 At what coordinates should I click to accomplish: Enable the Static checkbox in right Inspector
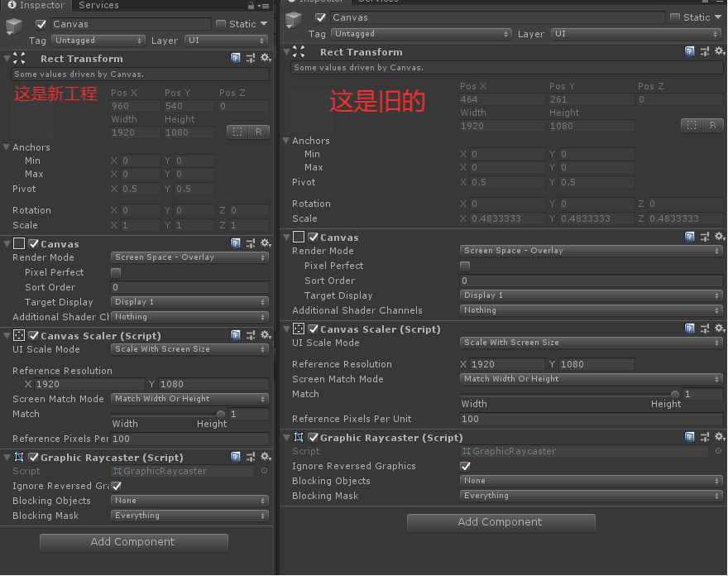[675, 17]
